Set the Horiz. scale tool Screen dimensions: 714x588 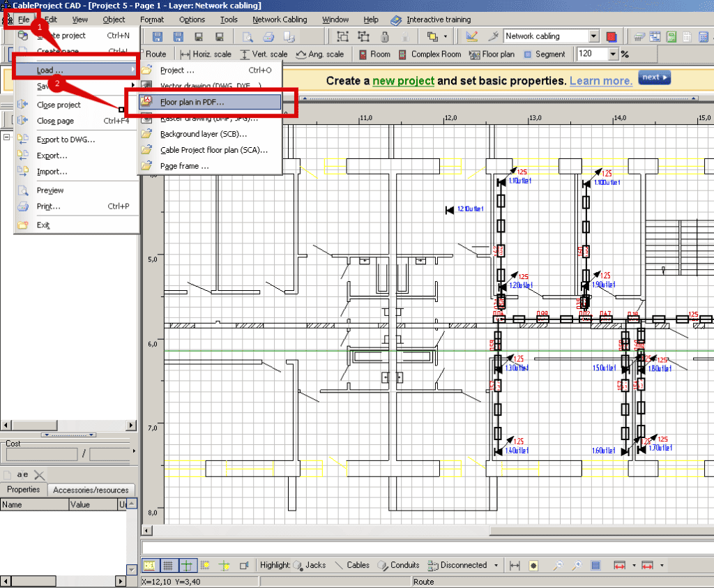click(x=206, y=54)
